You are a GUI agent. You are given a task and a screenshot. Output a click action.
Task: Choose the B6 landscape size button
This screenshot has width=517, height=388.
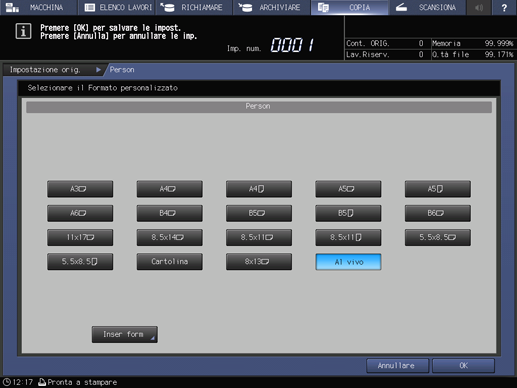point(438,213)
